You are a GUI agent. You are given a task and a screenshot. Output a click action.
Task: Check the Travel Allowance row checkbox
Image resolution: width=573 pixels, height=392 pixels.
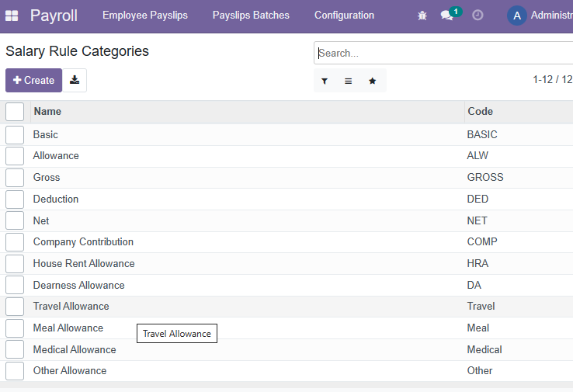click(x=15, y=307)
